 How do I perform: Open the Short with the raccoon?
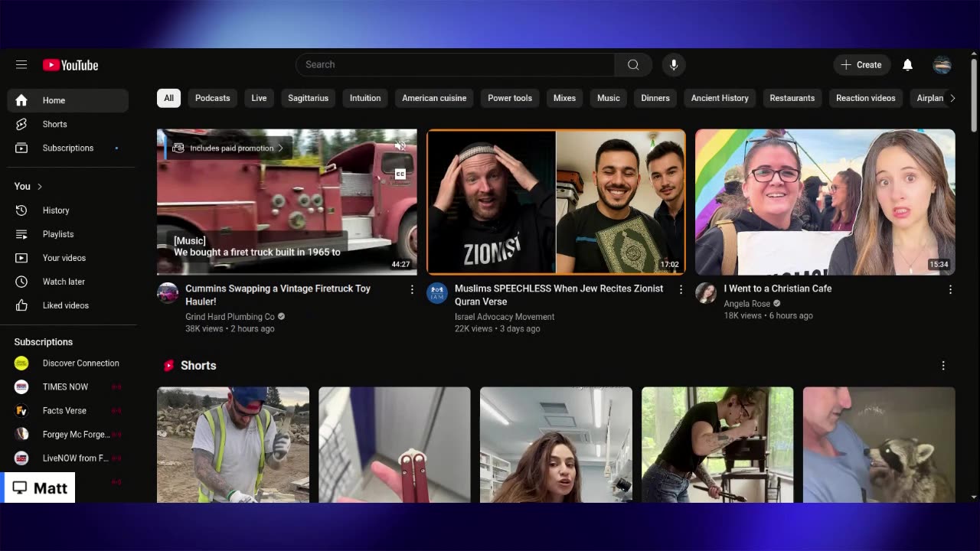tap(879, 445)
